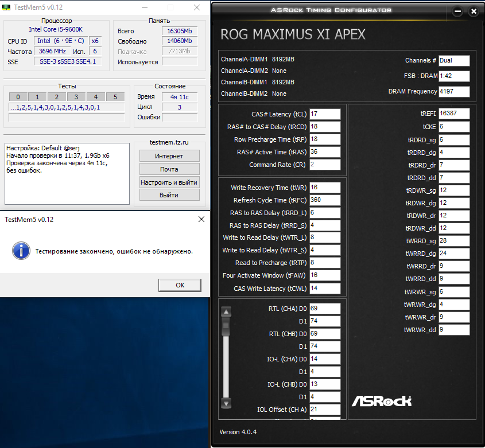Click the tWTR_S value field
Screen dimensions: 485x448
[x=325, y=250]
